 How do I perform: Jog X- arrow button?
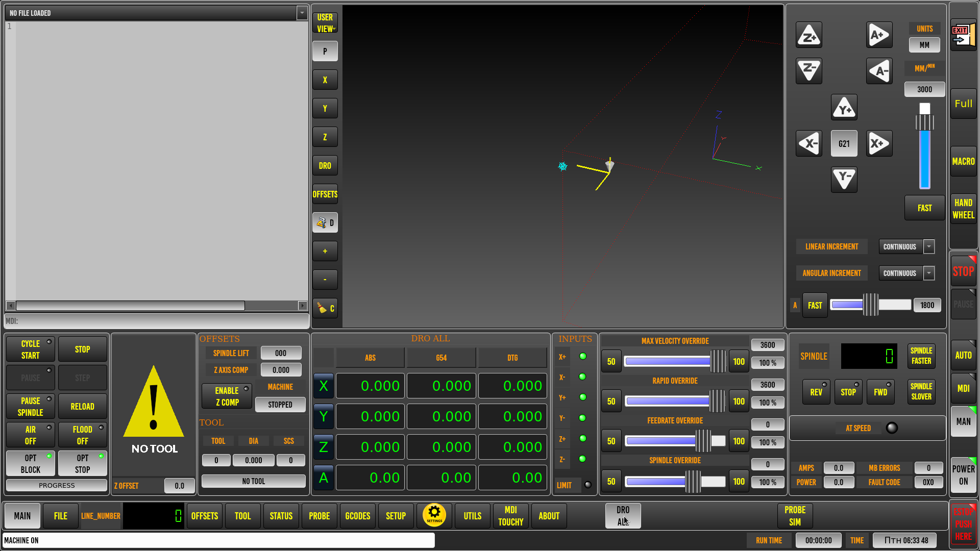click(809, 143)
